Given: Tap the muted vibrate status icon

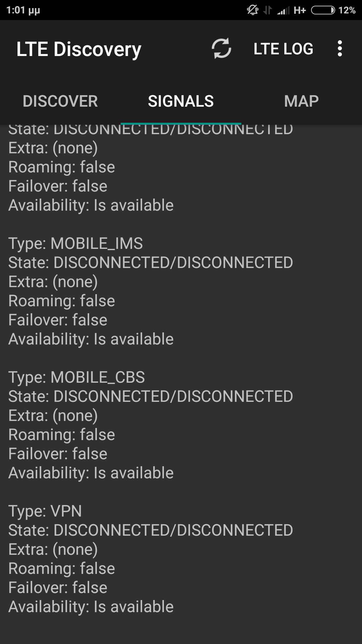Looking at the screenshot, I should click(253, 10).
